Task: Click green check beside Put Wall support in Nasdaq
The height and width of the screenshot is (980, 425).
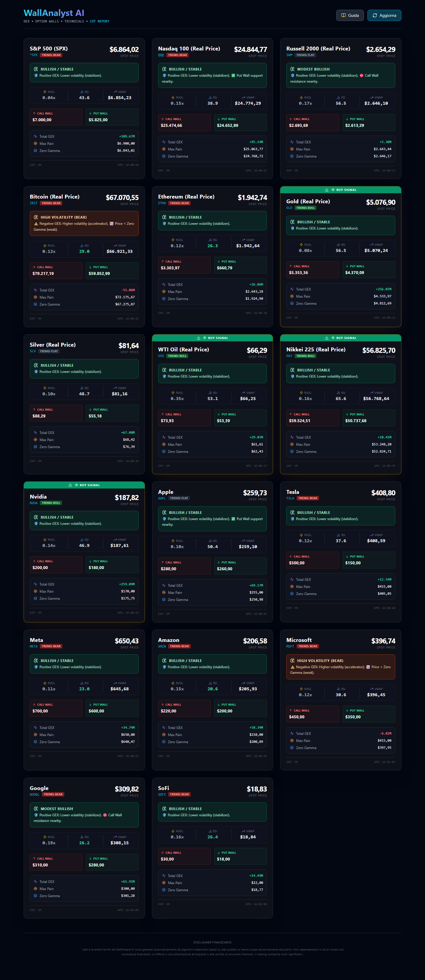Action: pyautogui.click(x=233, y=76)
